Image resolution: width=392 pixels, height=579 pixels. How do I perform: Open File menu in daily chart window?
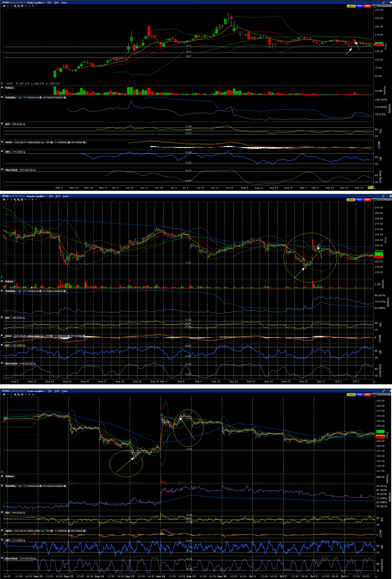tap(49, 3)
